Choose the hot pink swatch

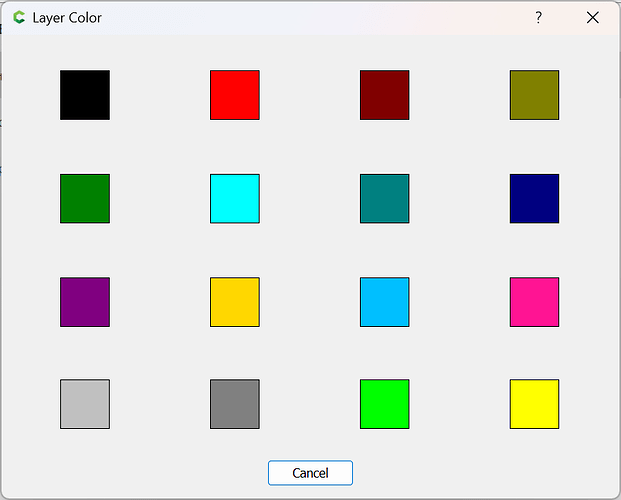point(534,302)
